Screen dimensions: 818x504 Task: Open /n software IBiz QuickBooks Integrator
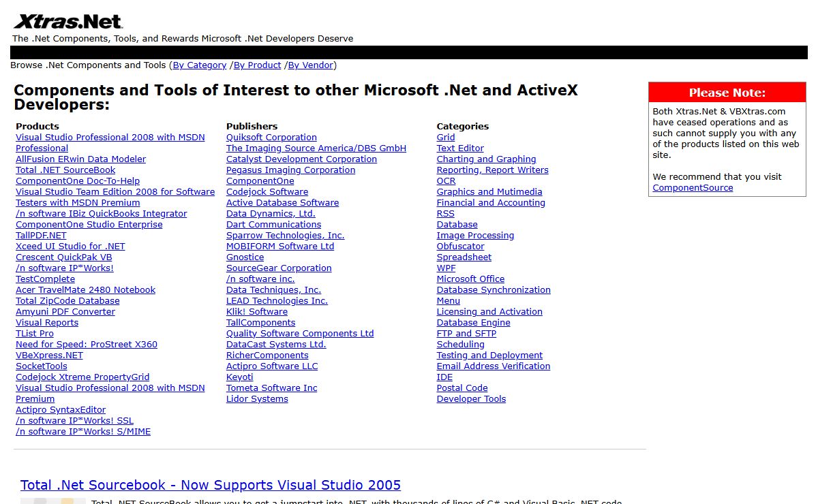[101, 214]
